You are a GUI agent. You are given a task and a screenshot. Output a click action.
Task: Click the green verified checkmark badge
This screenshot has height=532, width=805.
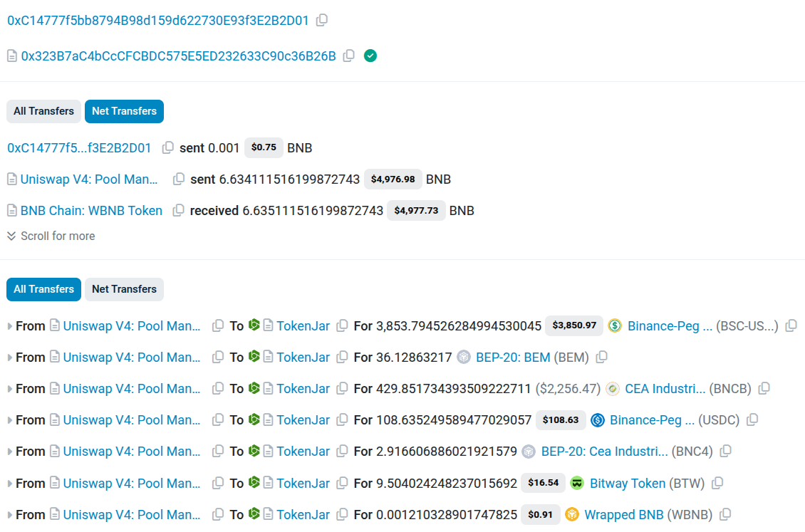coord(370,56)
